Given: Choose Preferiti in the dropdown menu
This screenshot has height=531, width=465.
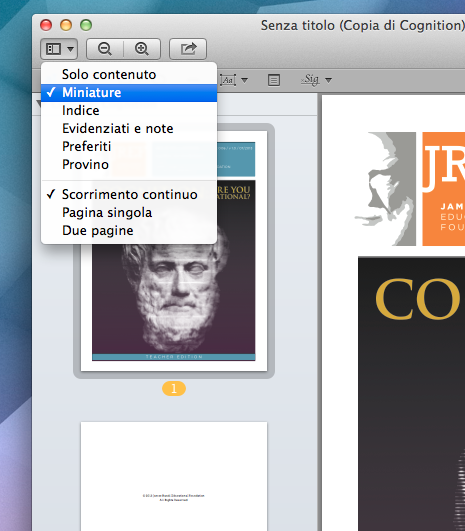Looking at the screenshot, I should tap(129, 146).
